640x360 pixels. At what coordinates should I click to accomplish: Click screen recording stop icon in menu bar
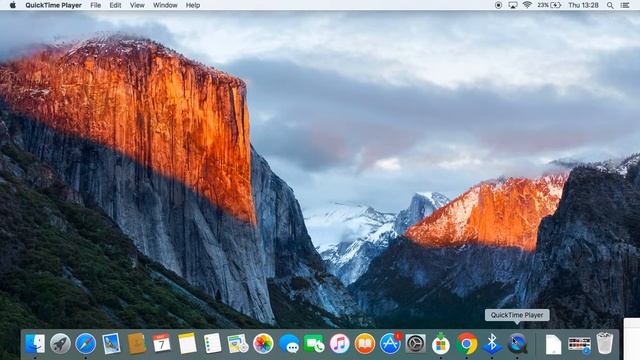[x=498, y=5]
